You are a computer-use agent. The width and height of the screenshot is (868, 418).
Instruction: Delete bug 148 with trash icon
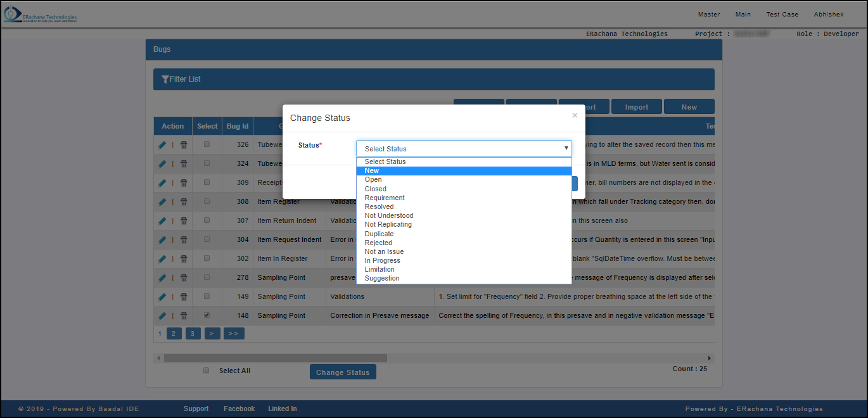(x=184, y=316)
